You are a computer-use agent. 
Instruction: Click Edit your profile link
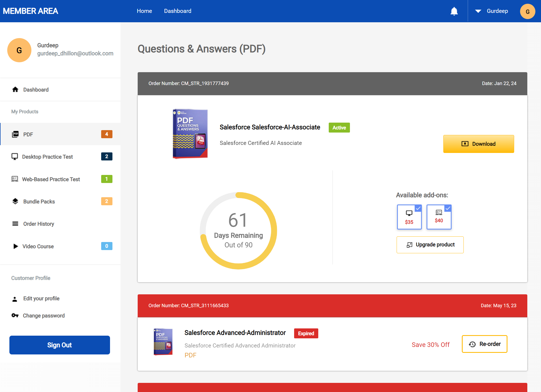click(41, 298)
